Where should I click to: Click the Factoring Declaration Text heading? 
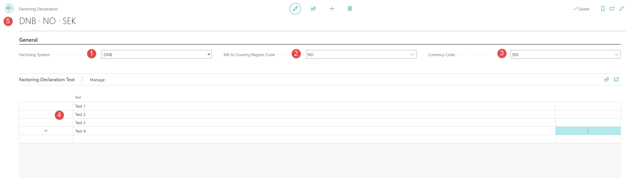tap(47, 80)
